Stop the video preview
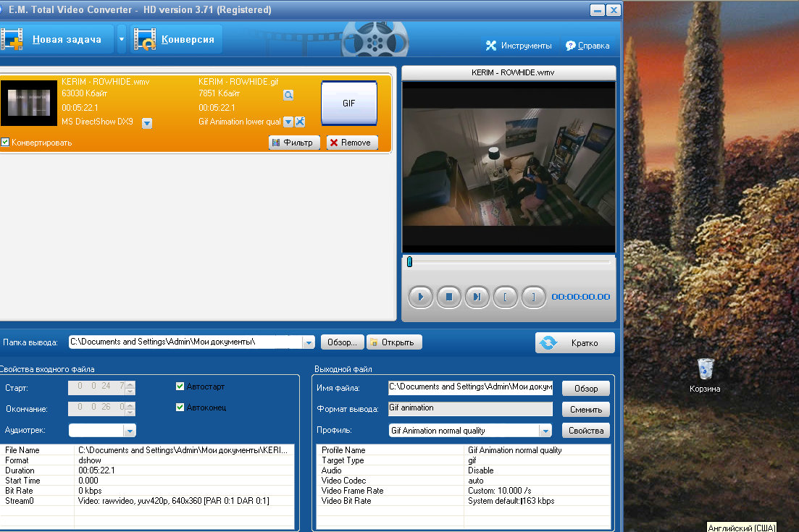Screen dimensions: 799x532 [449, 297]
